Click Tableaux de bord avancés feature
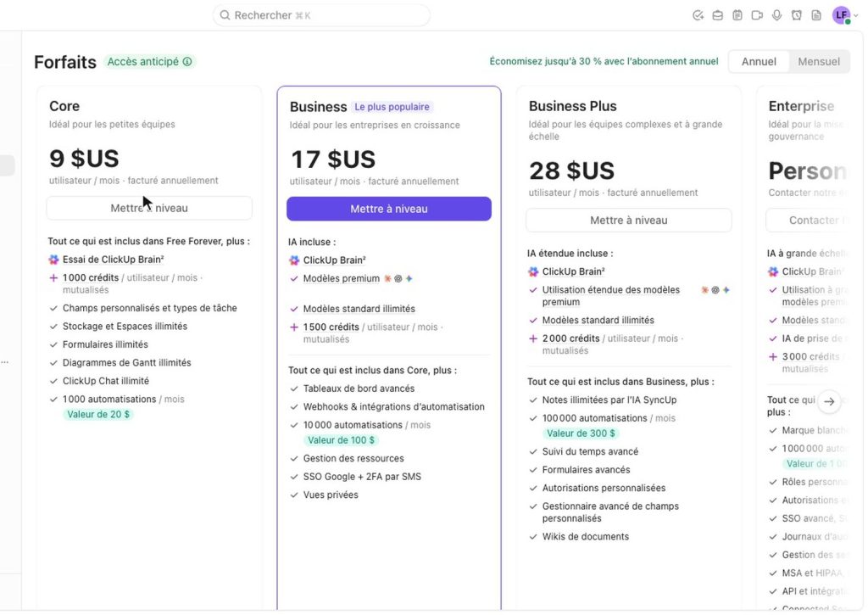Viewport: 868px width, 615px height. 359,389
